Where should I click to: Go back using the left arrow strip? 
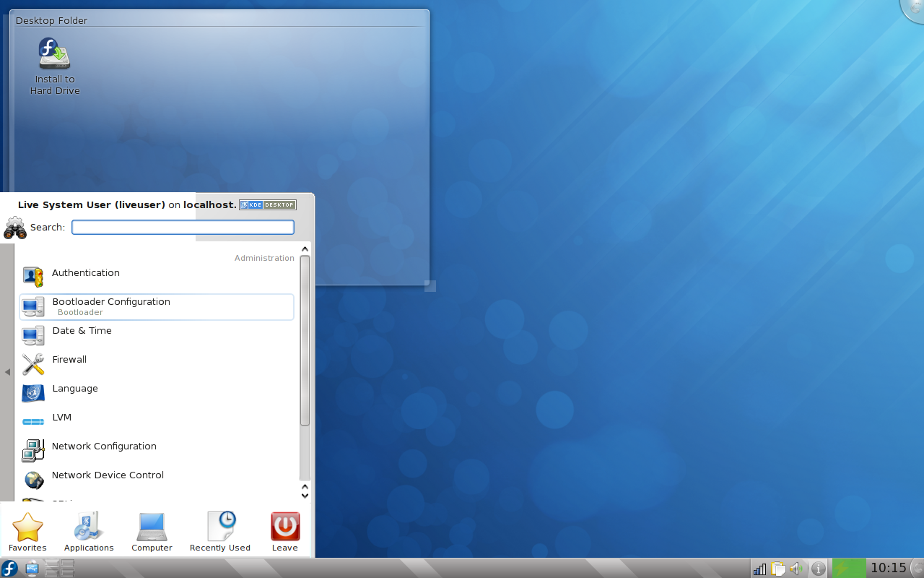pyautogui.click(x=7, y=372)
